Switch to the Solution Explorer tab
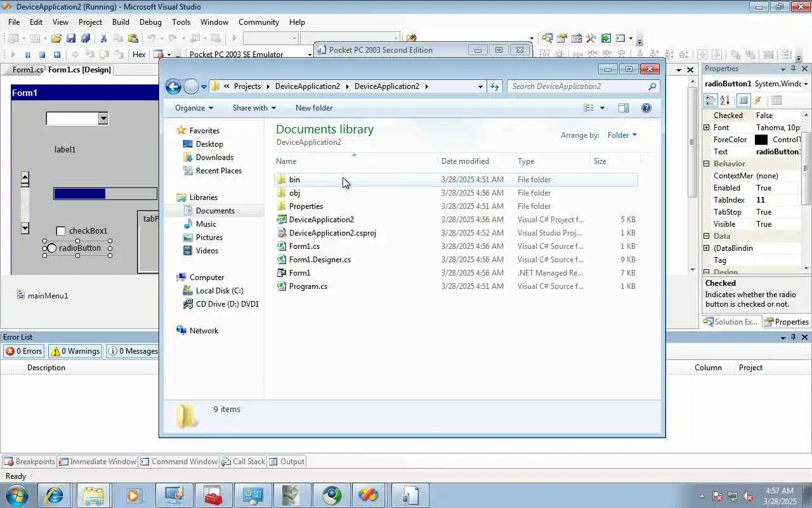 click(730, 322)
